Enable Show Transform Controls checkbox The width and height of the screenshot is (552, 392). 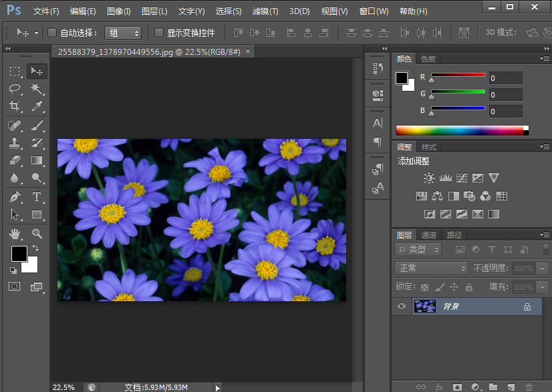[x=159, y=33]
